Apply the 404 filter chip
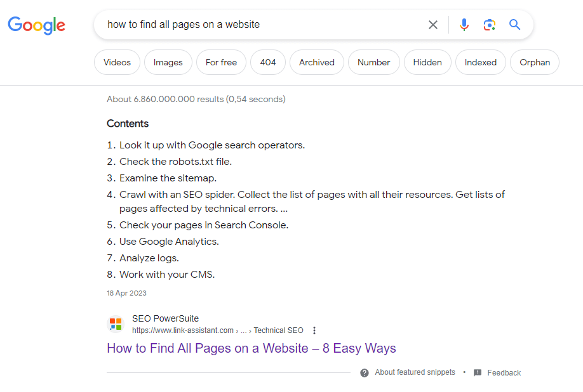The width and height of the screenshot is (583, 392). pyautogui.click(x=268, y=62)
